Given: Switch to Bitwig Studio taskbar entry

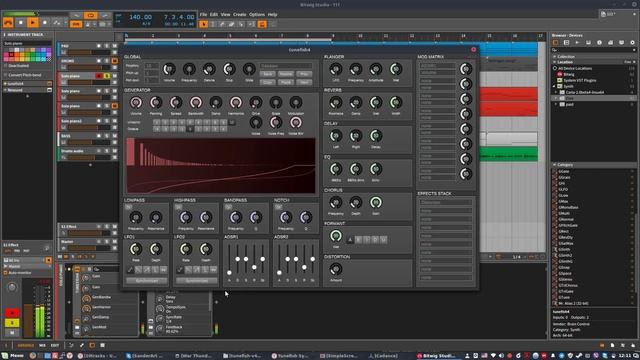Looking at the screenshot, I should click(437, 356).
